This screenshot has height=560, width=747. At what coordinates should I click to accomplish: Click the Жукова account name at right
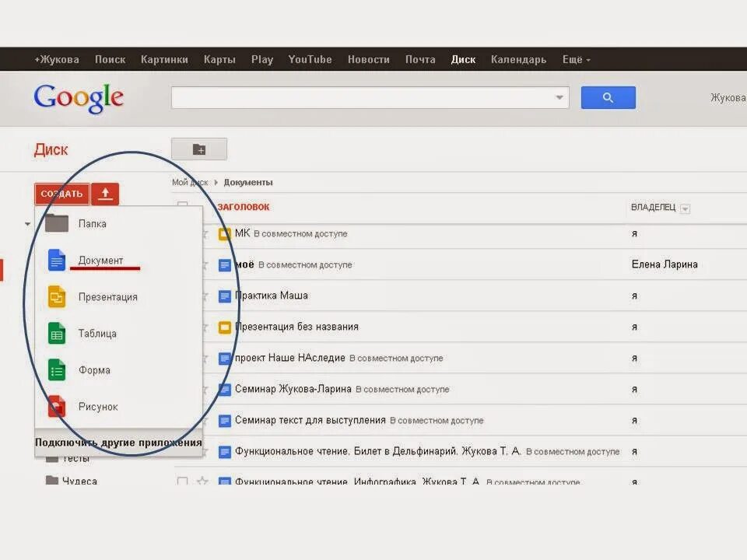tap(728, 98)
